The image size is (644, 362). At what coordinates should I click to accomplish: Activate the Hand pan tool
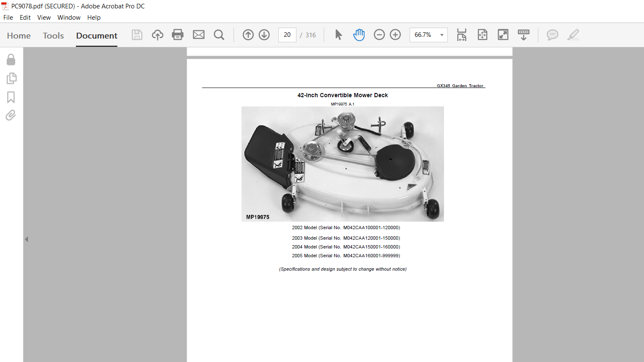click(359, 35)
